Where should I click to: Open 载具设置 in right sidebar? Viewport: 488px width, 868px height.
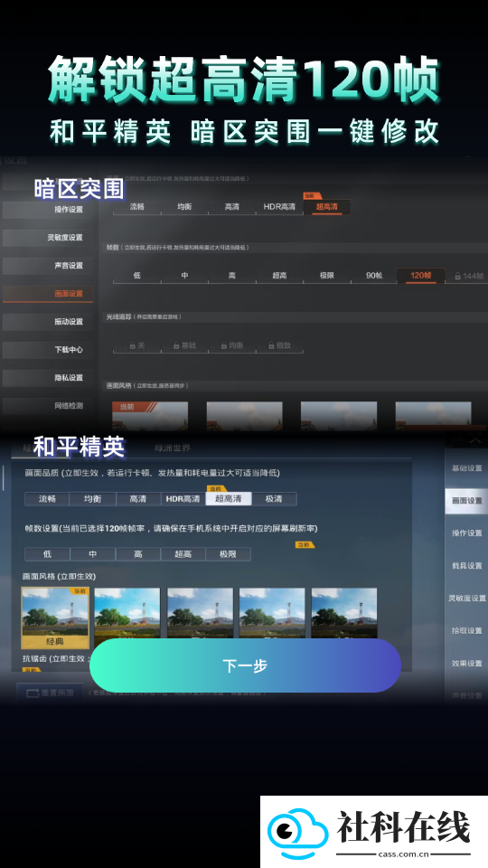[x=466, y=566]
